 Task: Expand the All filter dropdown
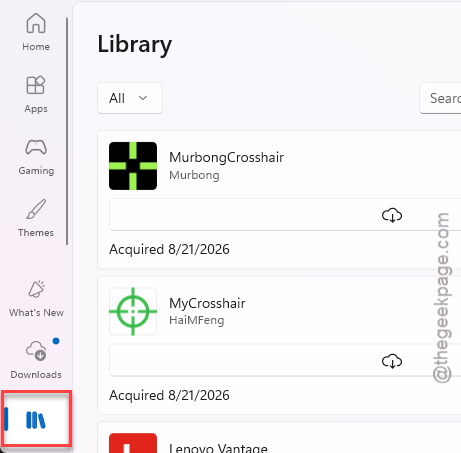(x=130, y=98)
